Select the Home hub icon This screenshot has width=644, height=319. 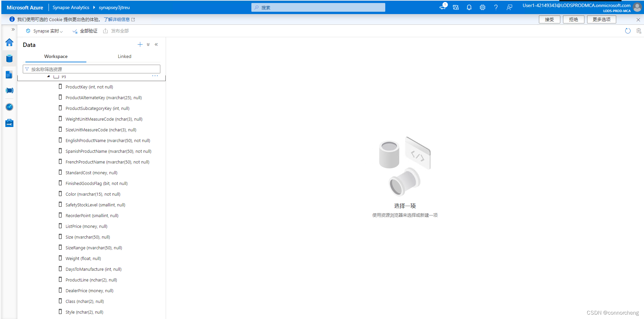tap(9, 43)
